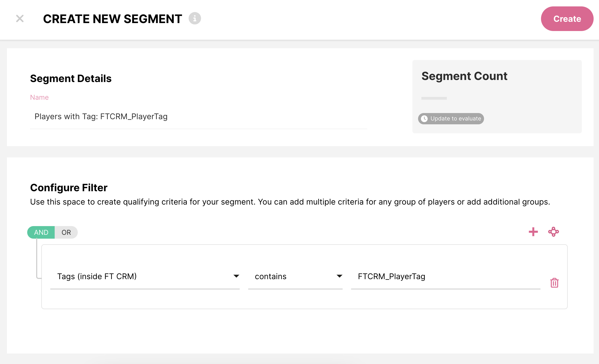Add a new filter group icon

[x=554, y=232]
